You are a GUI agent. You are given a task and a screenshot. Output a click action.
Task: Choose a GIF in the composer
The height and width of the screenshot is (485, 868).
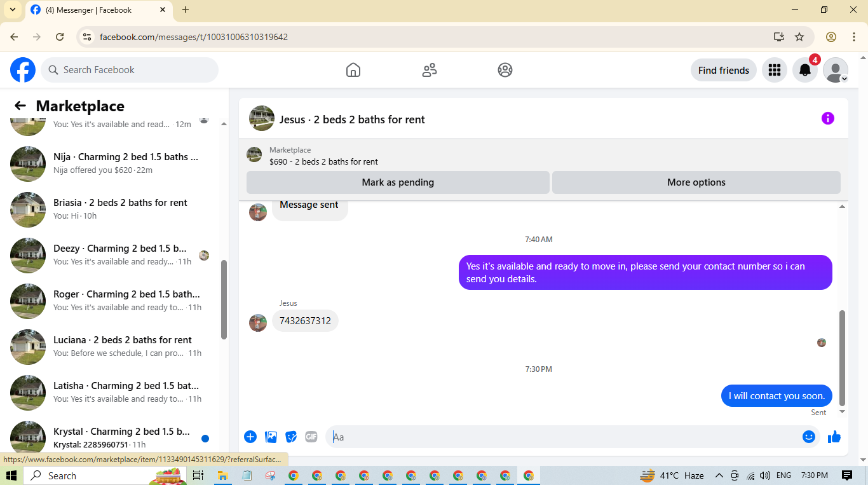pyautogui.click(x=311, y=437)
